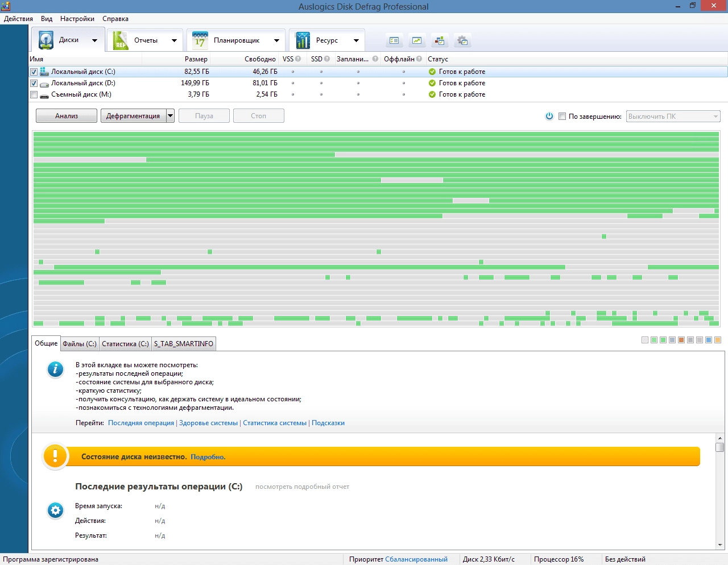
Task: Click the Подробно link in the yellow banner
Action: coord(208,457)
